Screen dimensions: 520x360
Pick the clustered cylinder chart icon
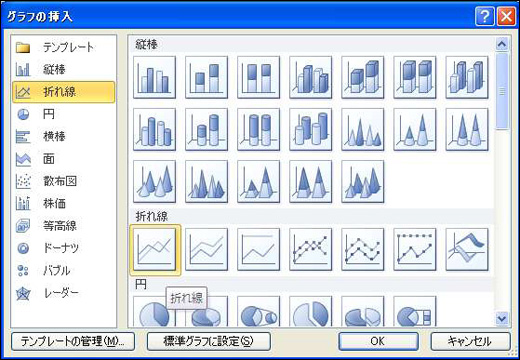tap(154, 129)
